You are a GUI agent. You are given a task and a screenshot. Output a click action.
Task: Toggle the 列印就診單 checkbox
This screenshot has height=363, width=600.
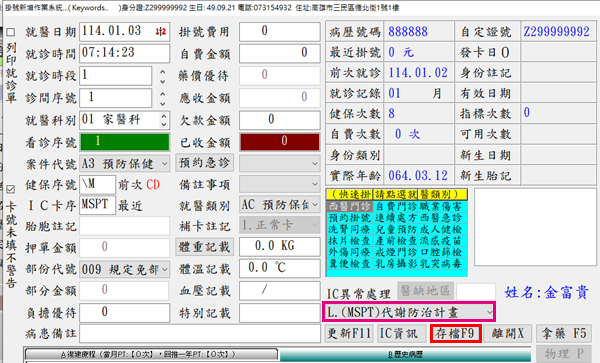click(x=11, y=32)
